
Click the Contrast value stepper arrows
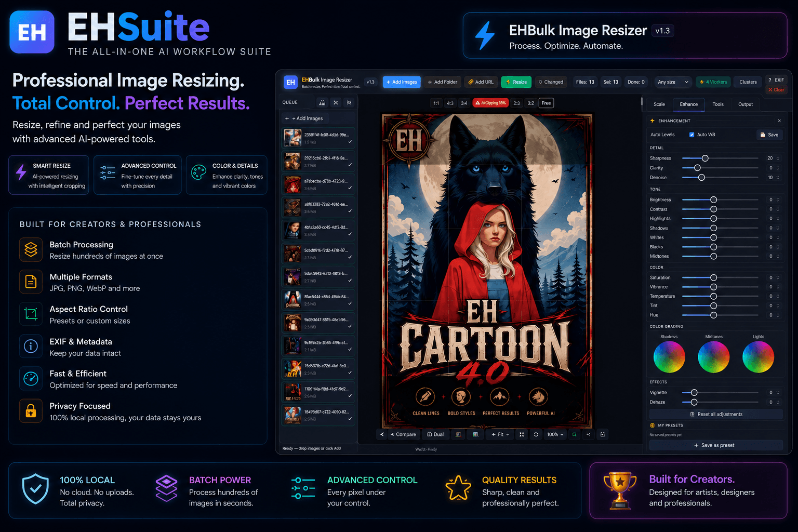(x=778, y=209)
